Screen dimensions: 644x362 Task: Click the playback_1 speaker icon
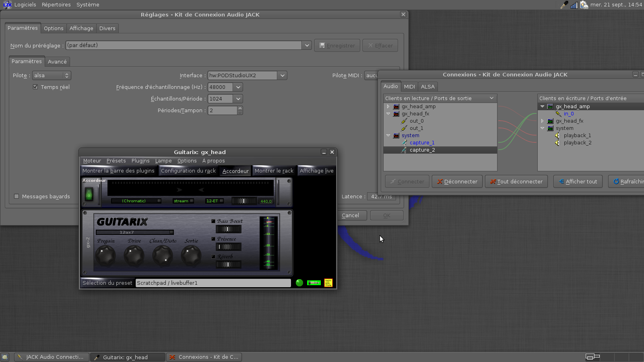557,136
